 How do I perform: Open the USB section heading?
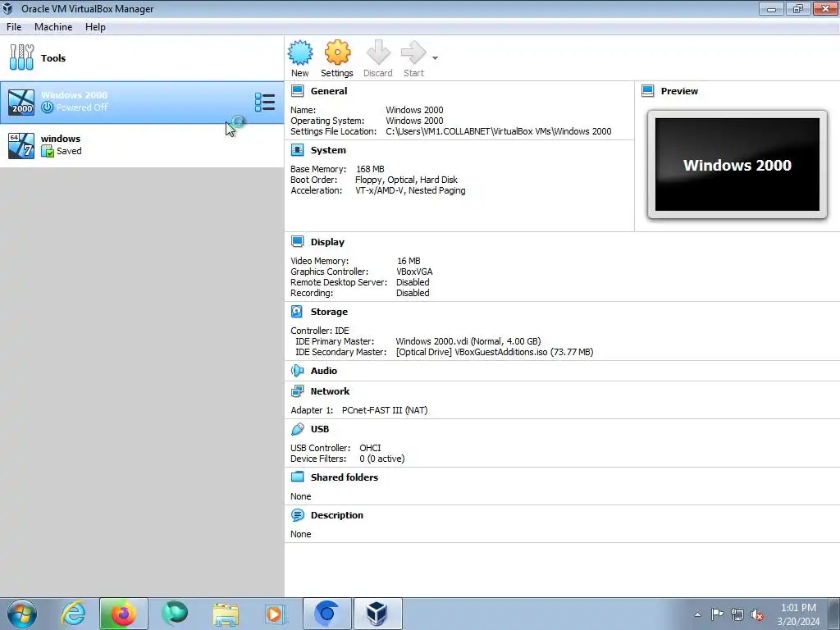point(320,429)
